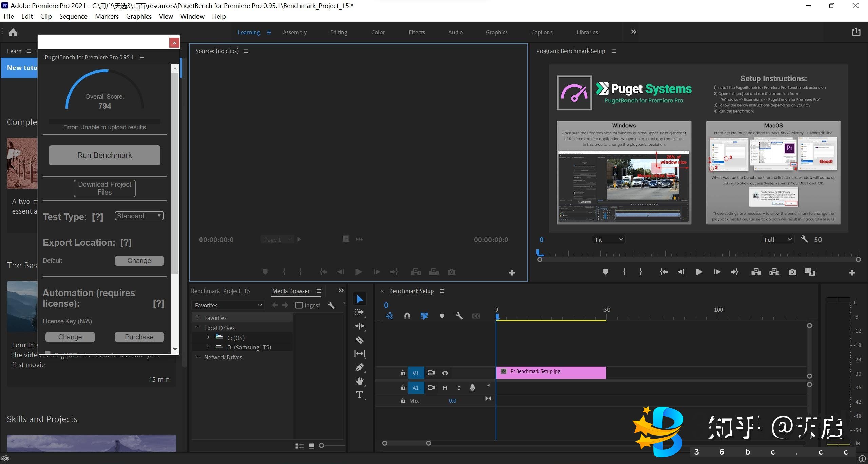Open the Sequence menu
This screenshot has width=868, height=464.
[x=73, y=16]
